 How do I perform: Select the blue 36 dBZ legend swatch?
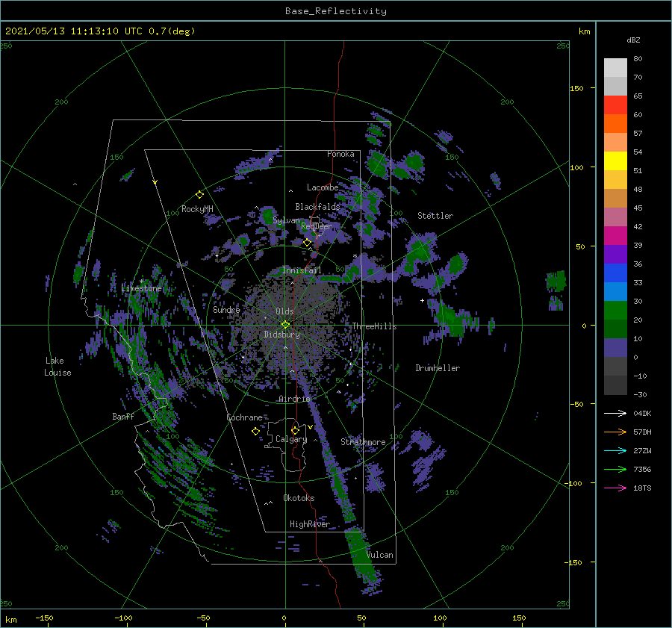615,273
